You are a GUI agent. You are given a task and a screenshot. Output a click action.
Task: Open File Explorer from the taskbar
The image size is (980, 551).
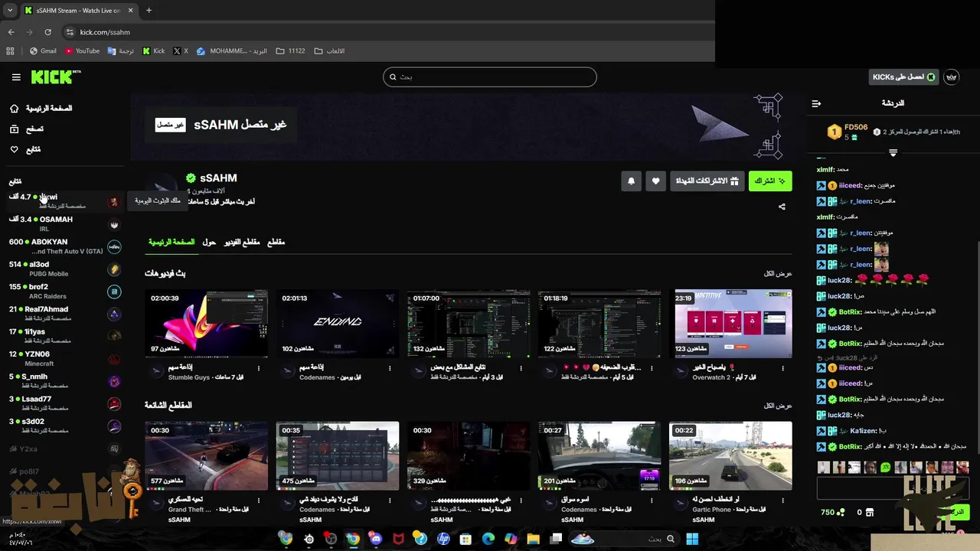(533, 539)
